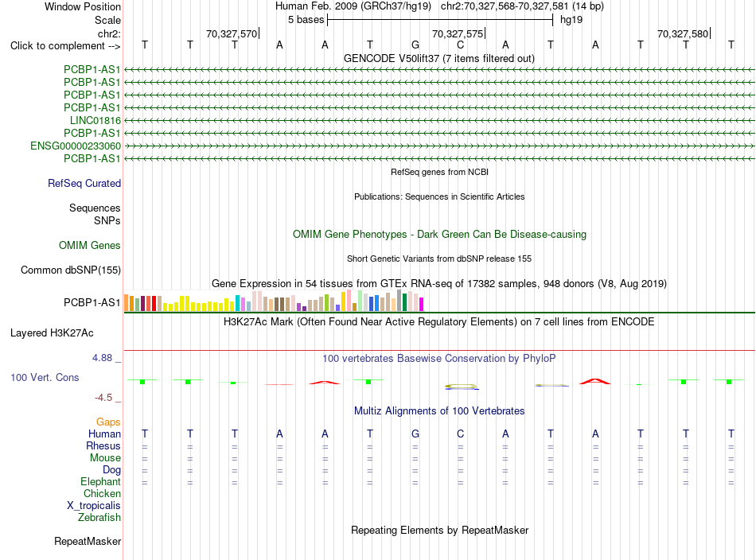
Task: Click base C in the Human alignment row
Action: point(461,434)
